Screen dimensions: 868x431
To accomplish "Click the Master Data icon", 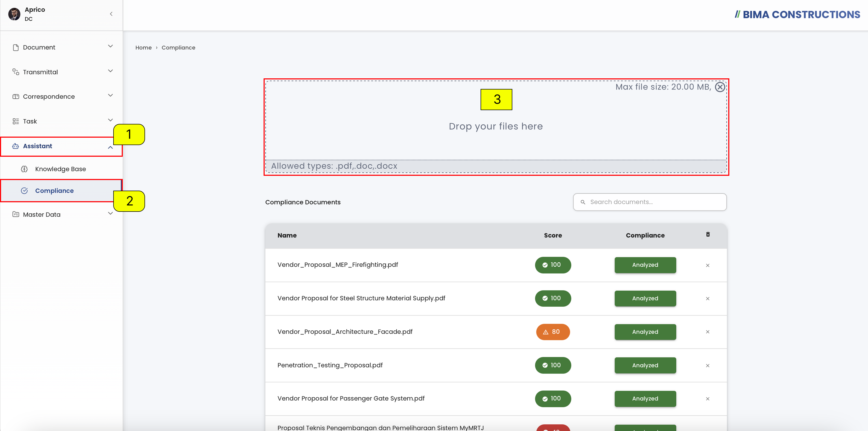I will point(16,214).
